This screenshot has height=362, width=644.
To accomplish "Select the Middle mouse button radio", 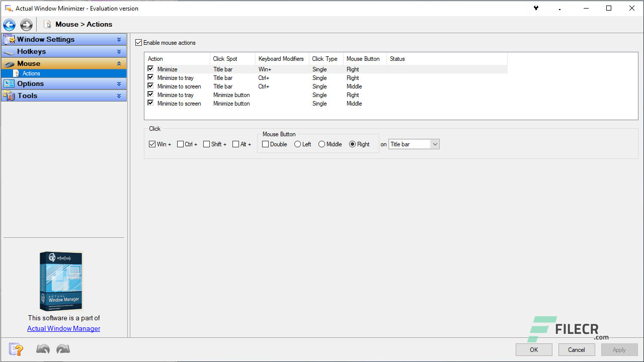I will coord(322,144).
